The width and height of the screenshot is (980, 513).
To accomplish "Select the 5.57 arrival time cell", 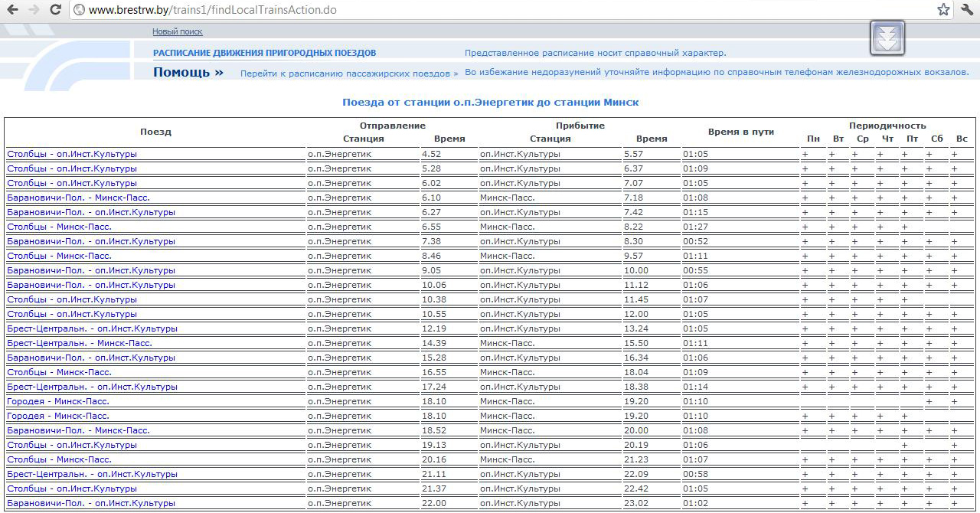I will coord(651,154).
